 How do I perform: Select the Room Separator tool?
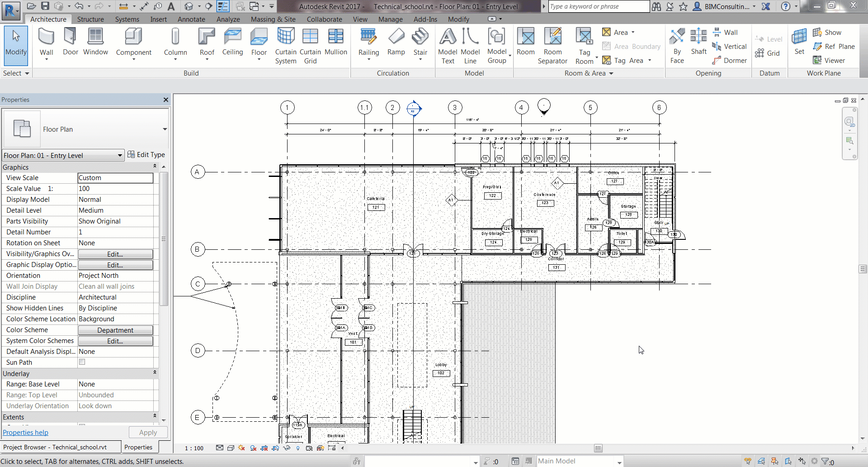pos(552,46)
